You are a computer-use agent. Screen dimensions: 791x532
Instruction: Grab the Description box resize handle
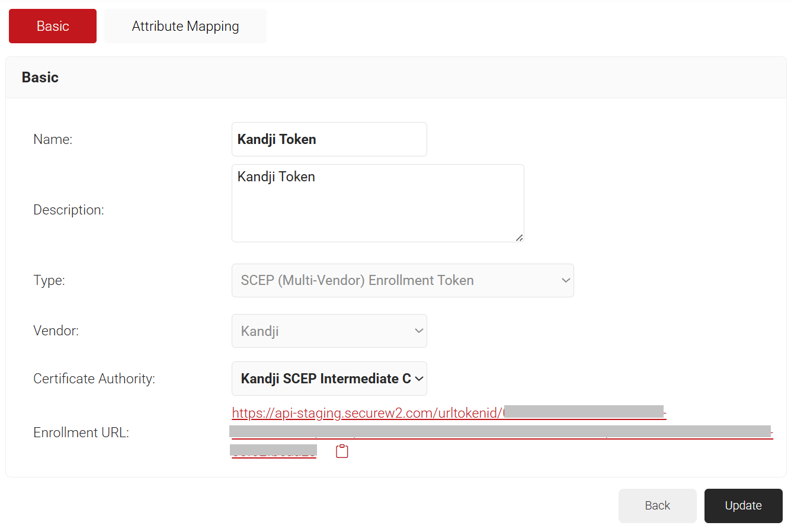coord(519,238)
